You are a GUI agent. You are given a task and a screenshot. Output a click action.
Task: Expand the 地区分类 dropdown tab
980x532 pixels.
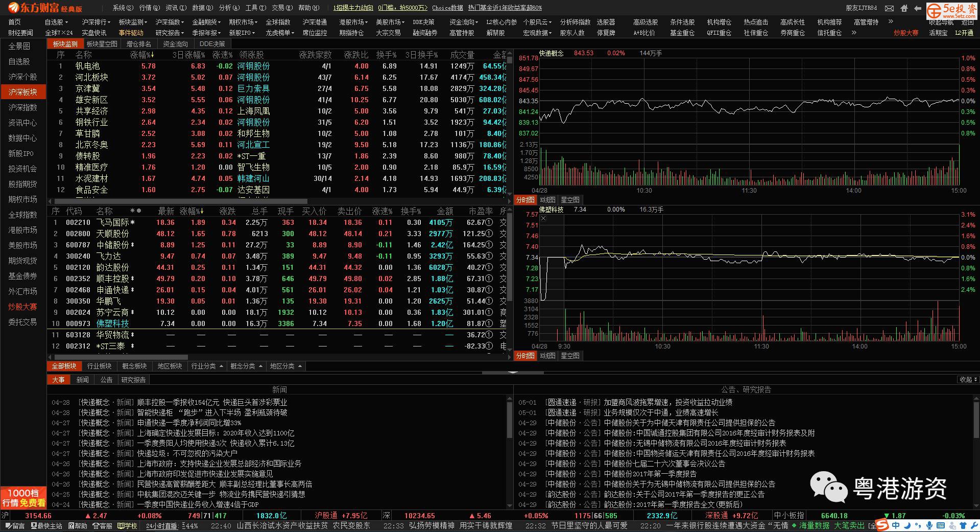coord(286,366)
